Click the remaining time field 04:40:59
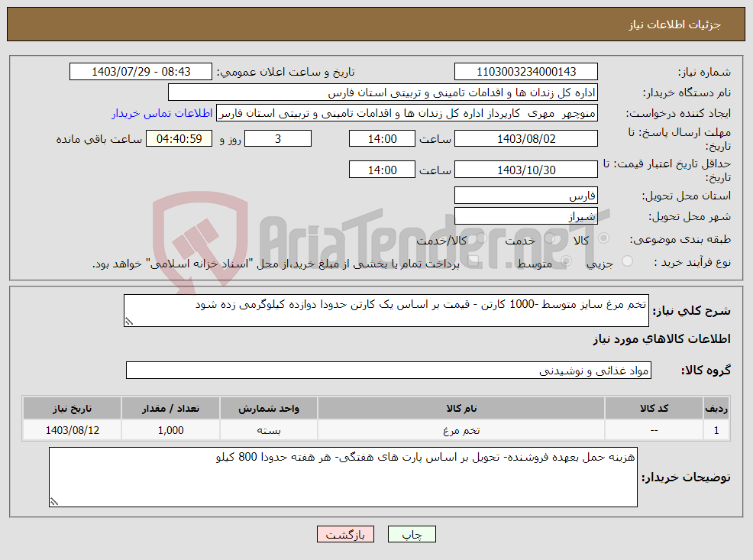Viewport: 753px width, 560px height. pos(179,139)
